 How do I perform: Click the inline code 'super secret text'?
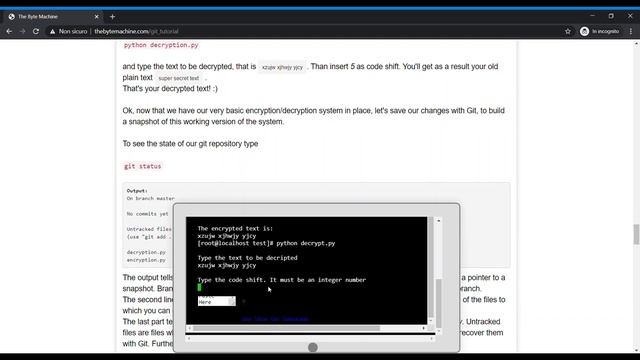point(178,78)
